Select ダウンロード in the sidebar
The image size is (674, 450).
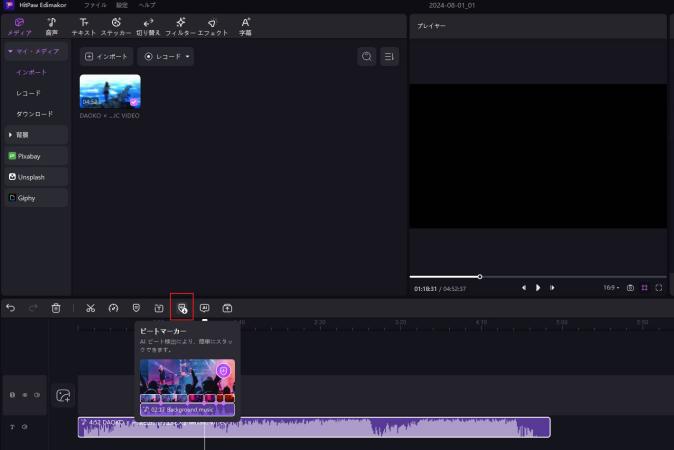(x=35, y=114)
